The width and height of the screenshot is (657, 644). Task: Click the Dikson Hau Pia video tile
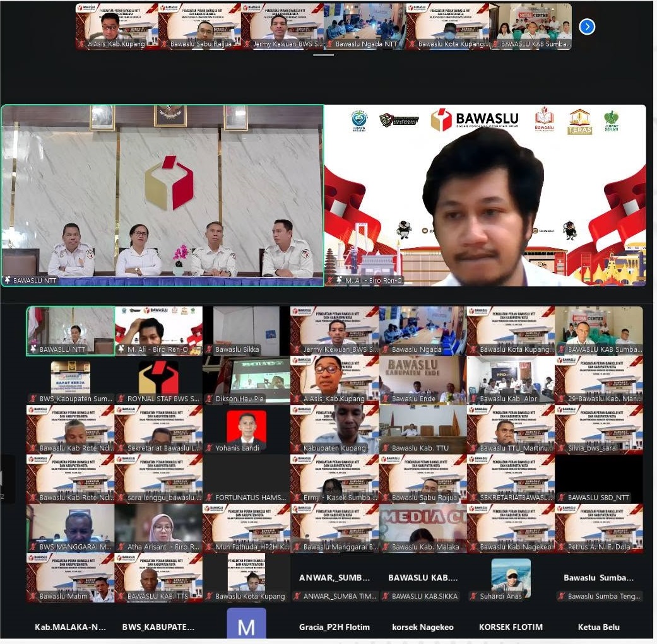pyautogui.click(x=246, y=380)
